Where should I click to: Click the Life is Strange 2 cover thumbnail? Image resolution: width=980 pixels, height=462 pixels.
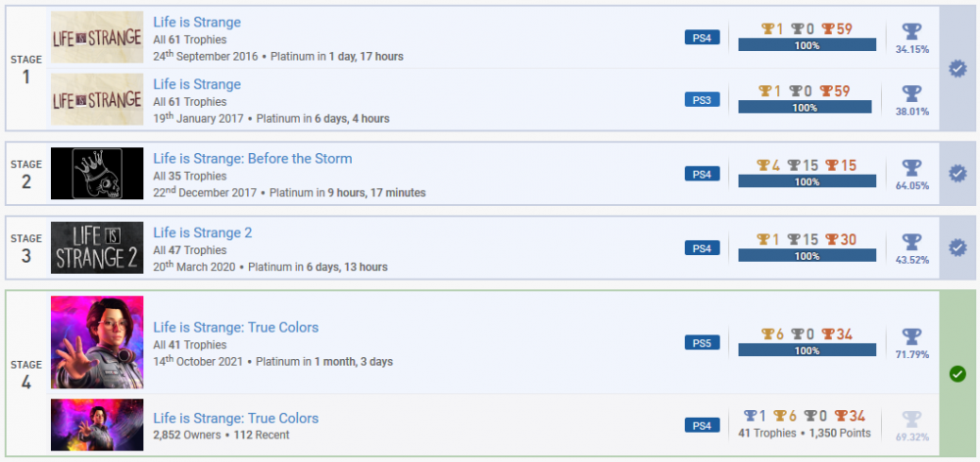[x=97, y=247]
